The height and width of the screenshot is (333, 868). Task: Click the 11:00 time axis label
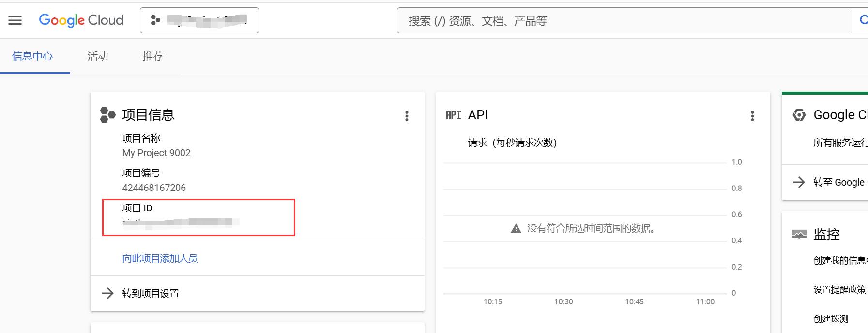705,301
